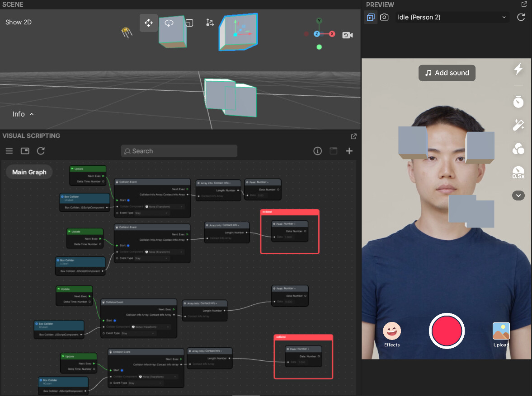532x396 pixels.
Task: Select the topmost Update node
Action: (88, 175)
